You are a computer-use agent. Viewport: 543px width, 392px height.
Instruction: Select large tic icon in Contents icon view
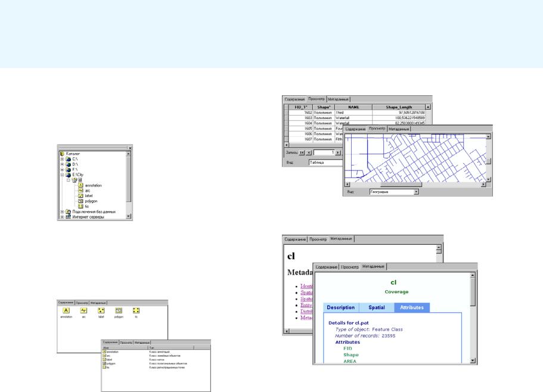(x=136, y=310)
